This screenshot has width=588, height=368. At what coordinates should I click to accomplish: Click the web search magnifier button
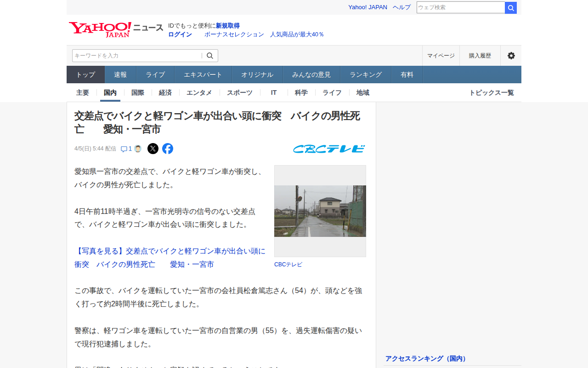pyautogui.click(x=511, y=8)
